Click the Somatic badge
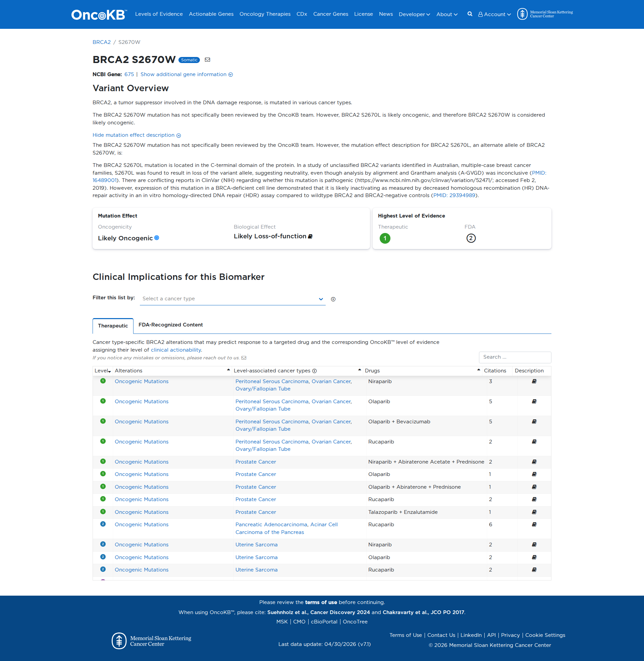Viewport: 644px width, 661px height. (189, 60)
